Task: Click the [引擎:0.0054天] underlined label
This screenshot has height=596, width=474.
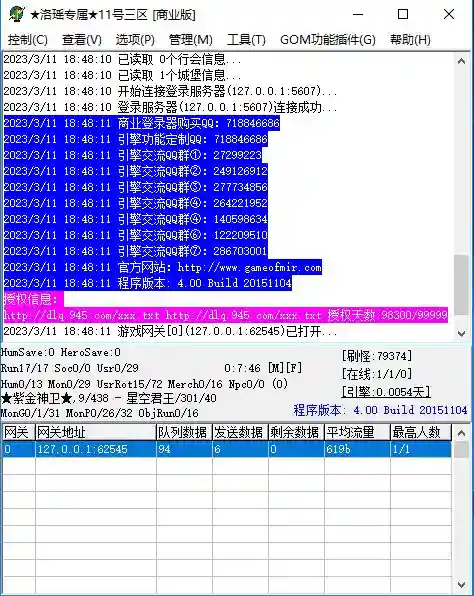Action: 386,391
